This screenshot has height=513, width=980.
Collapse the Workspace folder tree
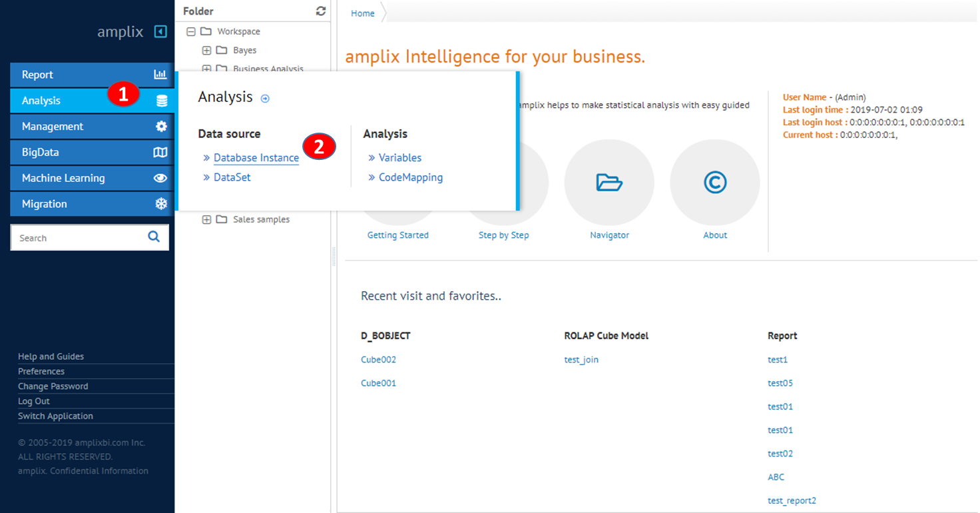191,31
